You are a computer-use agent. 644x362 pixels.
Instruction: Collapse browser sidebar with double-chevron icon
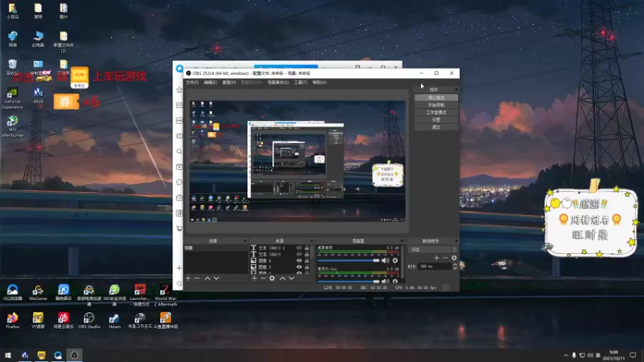click(179, 283)
